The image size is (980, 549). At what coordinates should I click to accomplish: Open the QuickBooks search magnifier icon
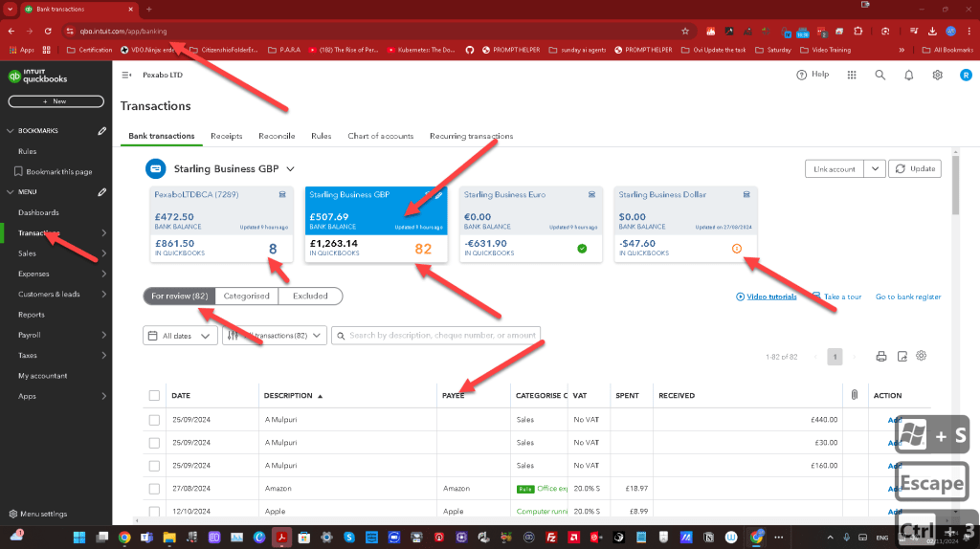tap(880, 75)
